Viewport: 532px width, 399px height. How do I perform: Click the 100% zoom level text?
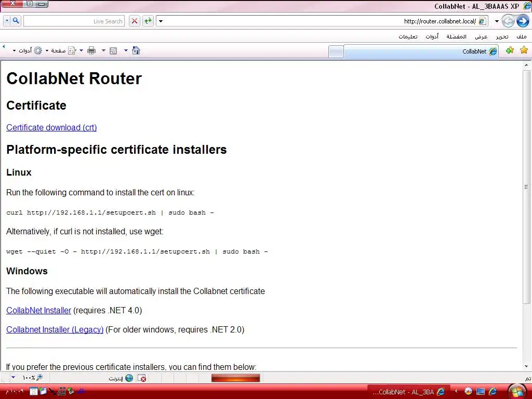29,378
